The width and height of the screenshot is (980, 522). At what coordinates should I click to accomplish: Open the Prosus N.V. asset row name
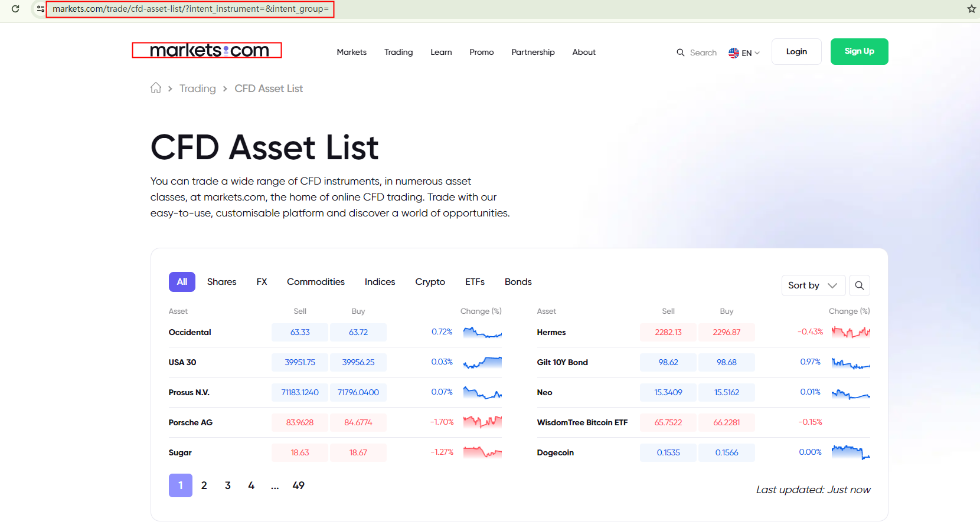pos(189,392)
